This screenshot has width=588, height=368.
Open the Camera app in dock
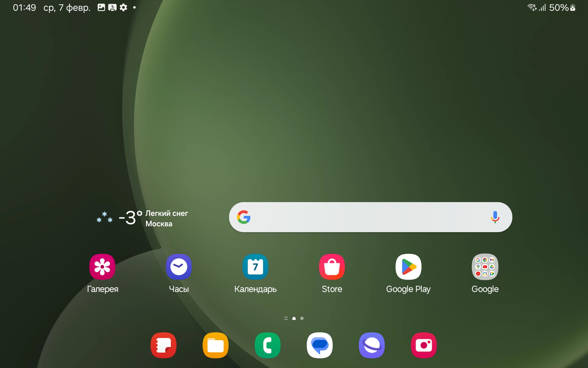pos(424,345)
